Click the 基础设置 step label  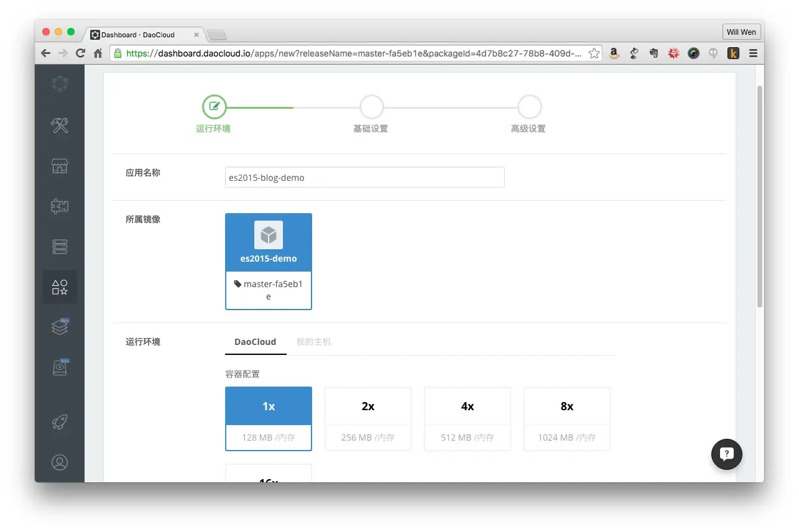tap(371, 129)
